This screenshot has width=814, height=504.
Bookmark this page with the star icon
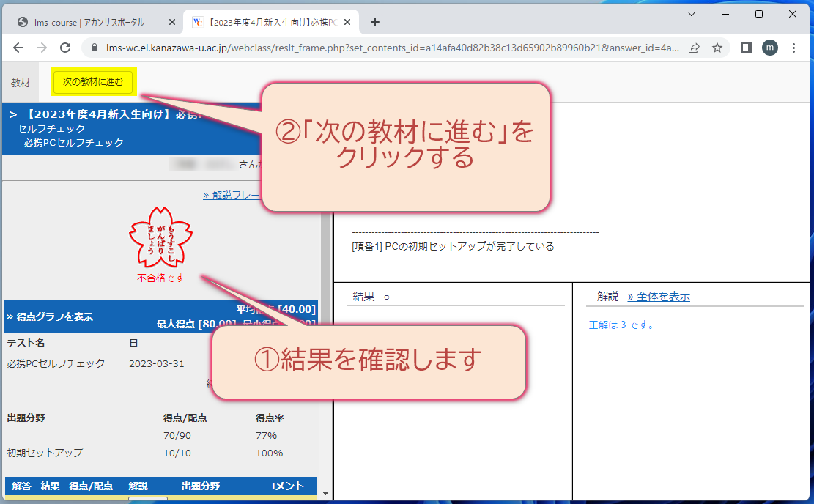(717, 47)
